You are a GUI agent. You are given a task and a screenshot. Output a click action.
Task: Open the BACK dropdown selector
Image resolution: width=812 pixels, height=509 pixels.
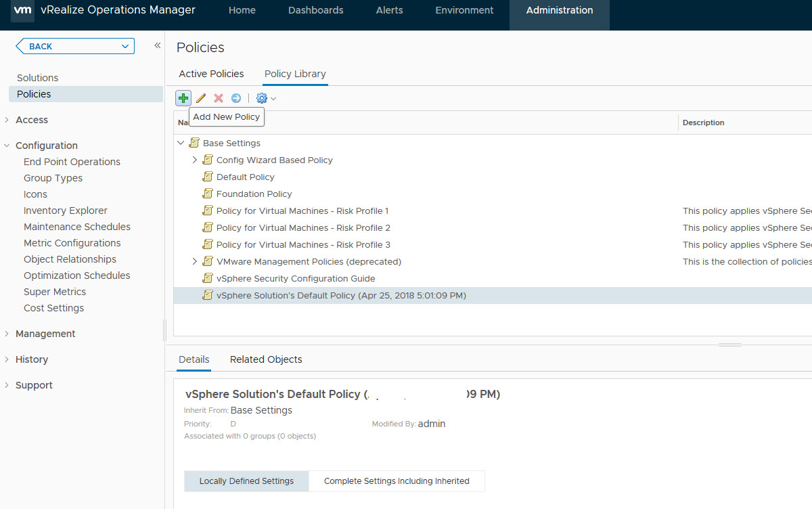[x=125, y=46]
